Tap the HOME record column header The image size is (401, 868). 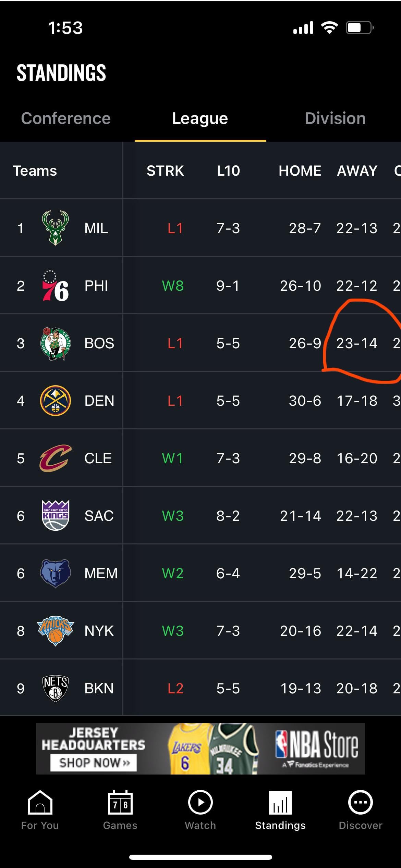tap(300, 171)
